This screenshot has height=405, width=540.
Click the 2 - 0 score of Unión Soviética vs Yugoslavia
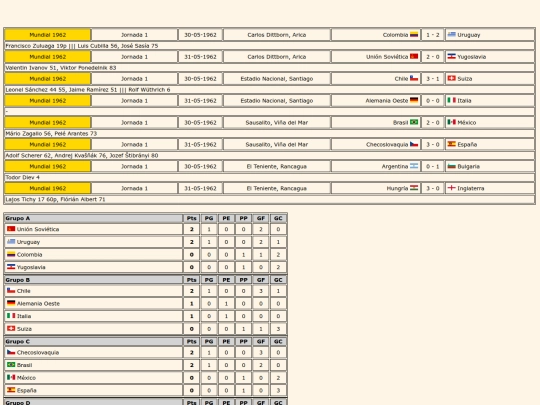(433, 57)
